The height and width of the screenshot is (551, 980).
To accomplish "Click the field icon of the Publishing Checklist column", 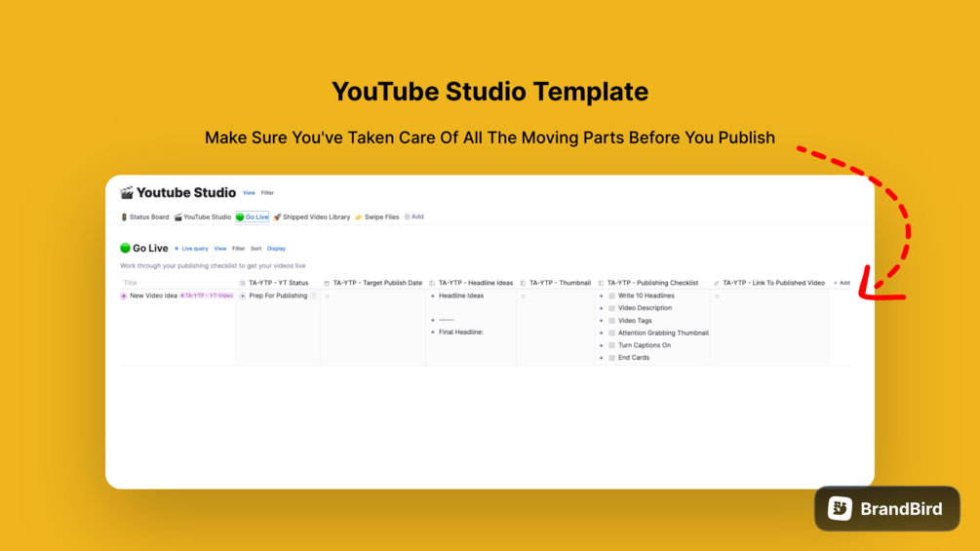I will click(x=601, y=283).
